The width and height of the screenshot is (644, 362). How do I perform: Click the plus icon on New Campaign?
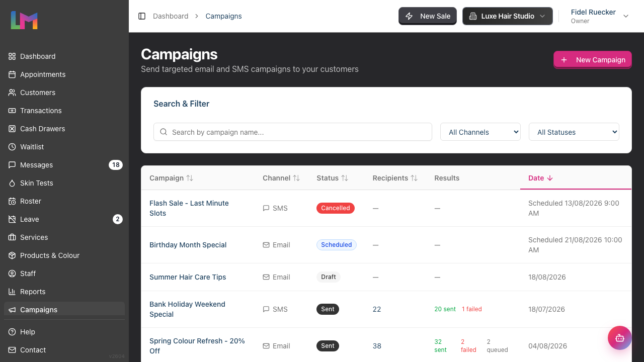click(x=564, y=60)
